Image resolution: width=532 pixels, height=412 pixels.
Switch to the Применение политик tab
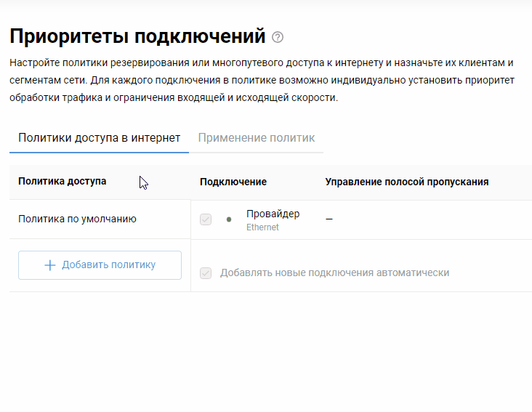[x=257, y=138]
